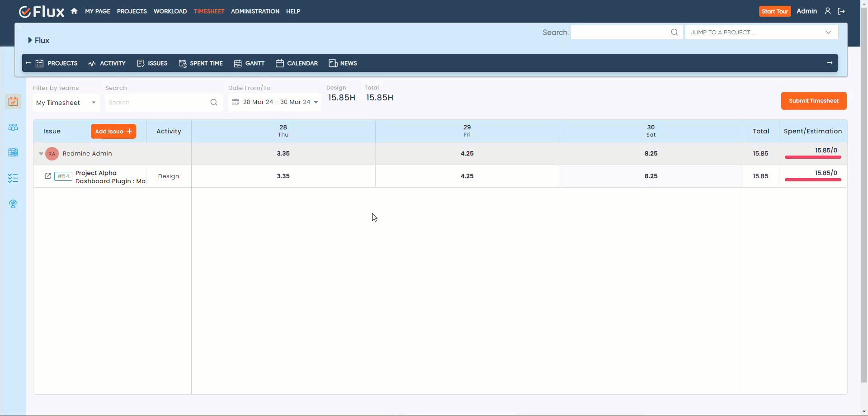Click the Add Issue button
The width and height of the screenshot is (868, 416).
[113, 131]
